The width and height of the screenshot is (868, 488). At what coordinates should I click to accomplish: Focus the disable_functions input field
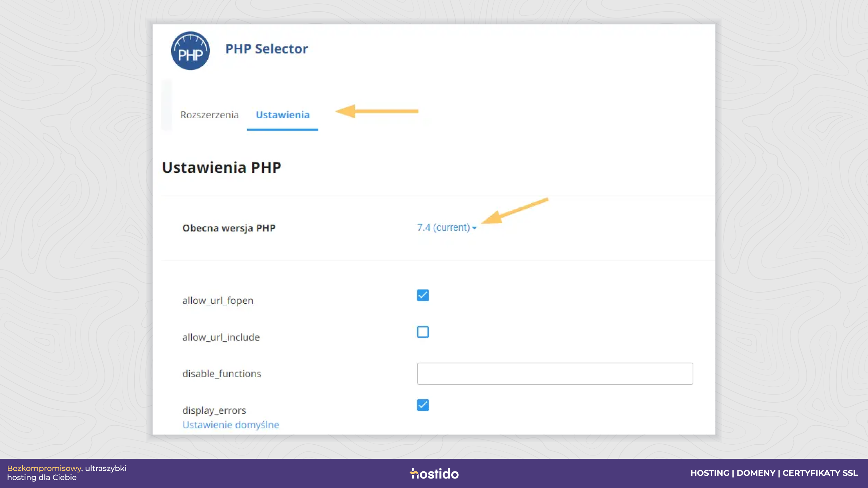555,373
